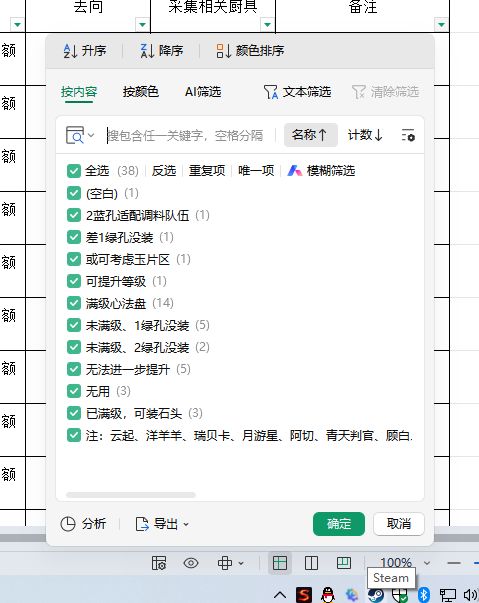Open 文本筛选 text filter
Viewport: 479px width, 603px height.
point(297,92)
